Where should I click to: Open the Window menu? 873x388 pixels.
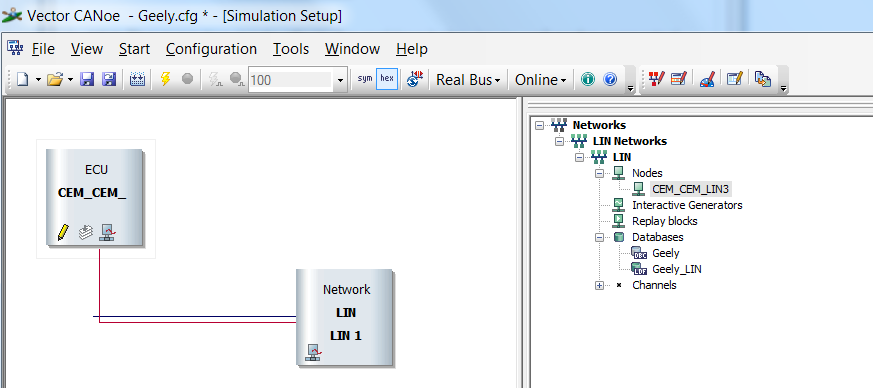pyautogui.click(x=352, y=49)
